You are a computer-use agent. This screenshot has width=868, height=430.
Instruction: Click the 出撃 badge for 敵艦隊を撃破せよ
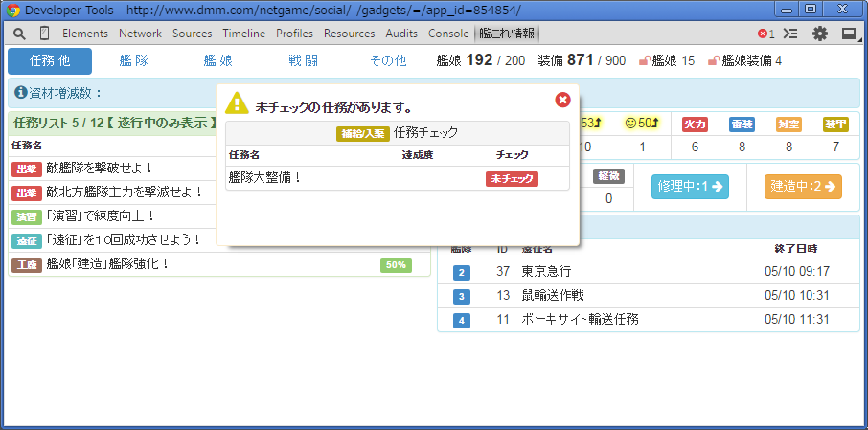tap(27, 169)
